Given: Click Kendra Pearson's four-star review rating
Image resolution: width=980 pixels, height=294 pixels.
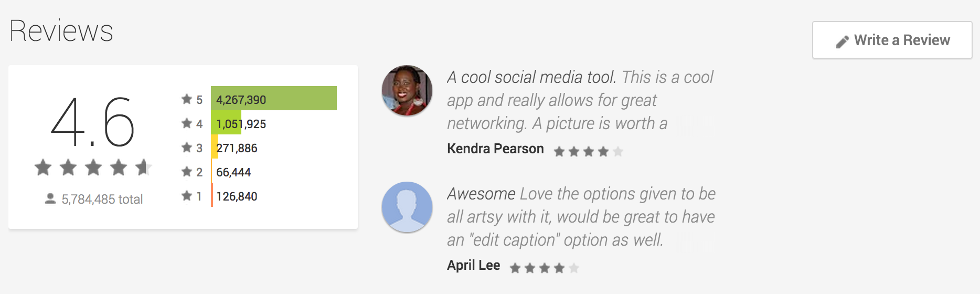Looking at the screenshot, I should pyautogui.click(x=588, y=152).
